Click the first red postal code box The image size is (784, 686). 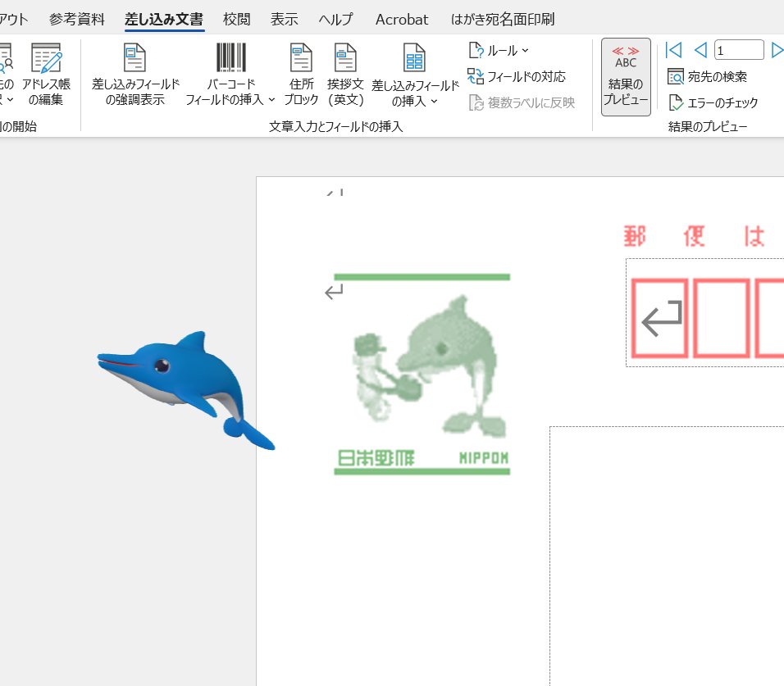[659, 318]
